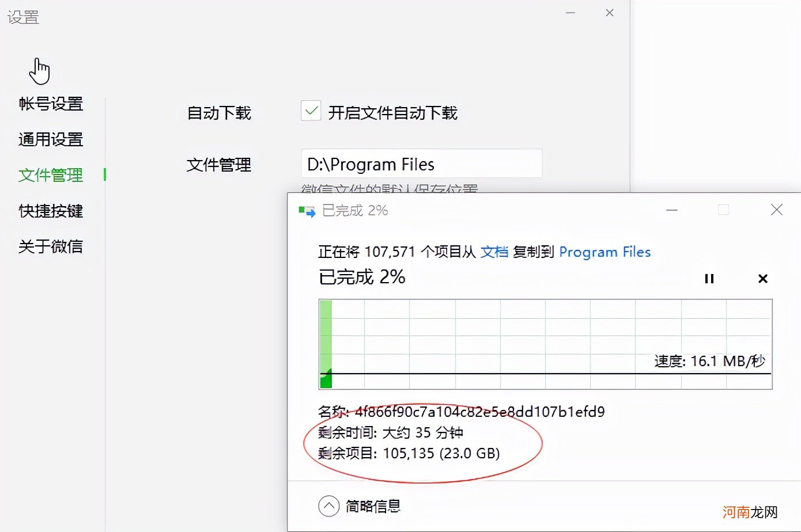The image size is (801, 532).
Task: Close the file copy dialog window
Action: [777, 210]
